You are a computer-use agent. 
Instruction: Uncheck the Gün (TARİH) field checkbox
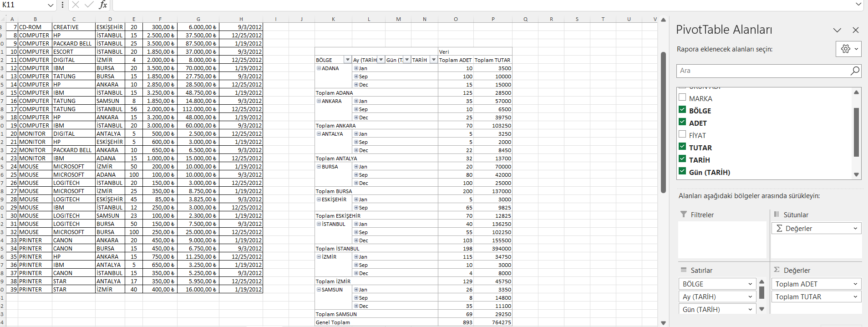coord(682,171)
